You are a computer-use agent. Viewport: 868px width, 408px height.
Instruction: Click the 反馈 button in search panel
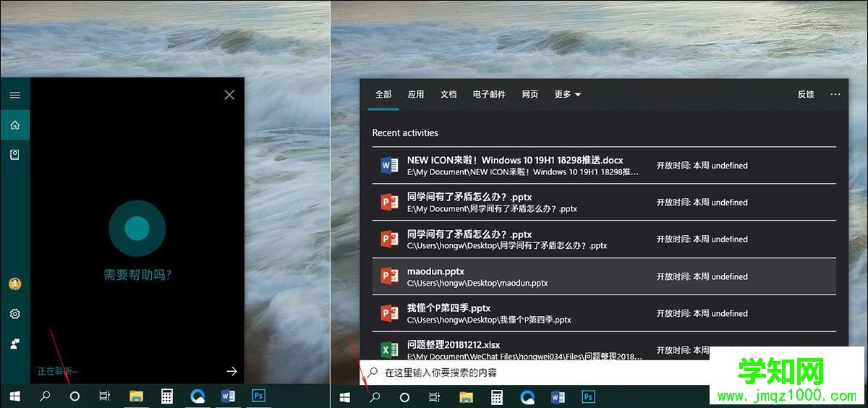pyautogui.click(x=806, y=94)
